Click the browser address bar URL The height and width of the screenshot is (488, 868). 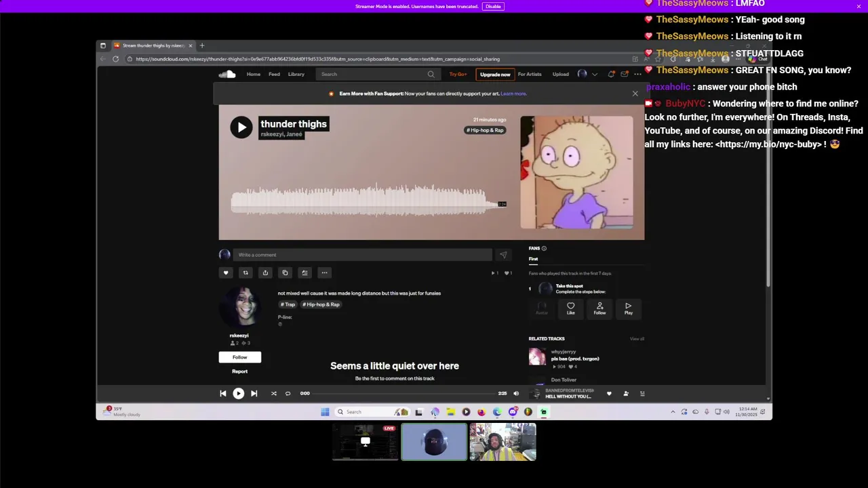317,59
